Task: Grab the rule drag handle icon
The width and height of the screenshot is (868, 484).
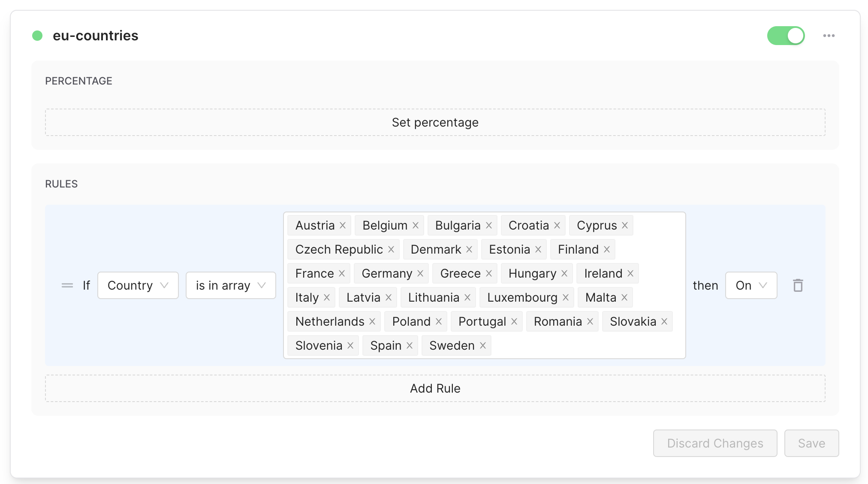Action: pyautogui.click(x=67, y=285)
